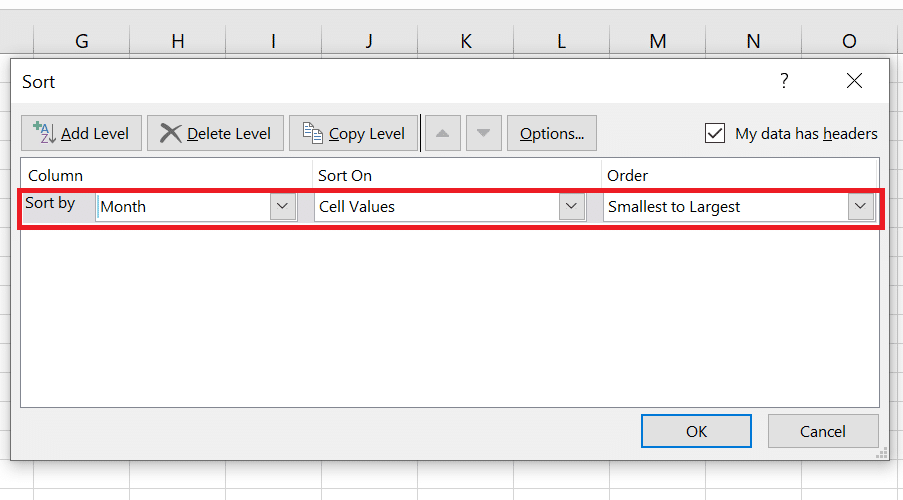Open the Sort On dropdown arrow

[571, 206]
